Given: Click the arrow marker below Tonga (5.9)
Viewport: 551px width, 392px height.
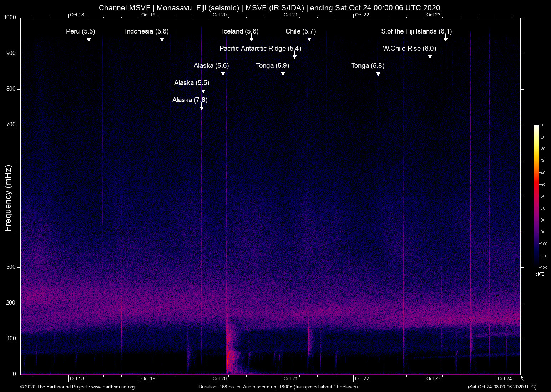Looking at the screenshot, I should click(283, 73).
